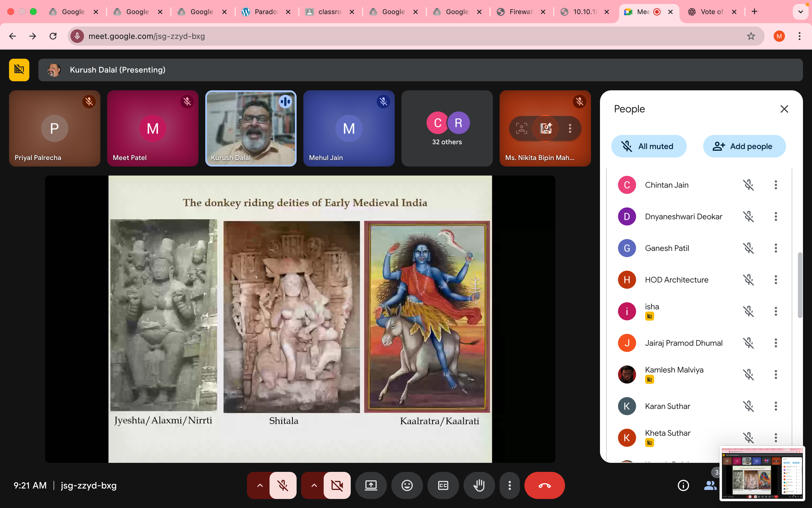The width and height of the screenshot is (812, 508).
Task: Open meeting details info icon
Action: click(x=683, y=485)
